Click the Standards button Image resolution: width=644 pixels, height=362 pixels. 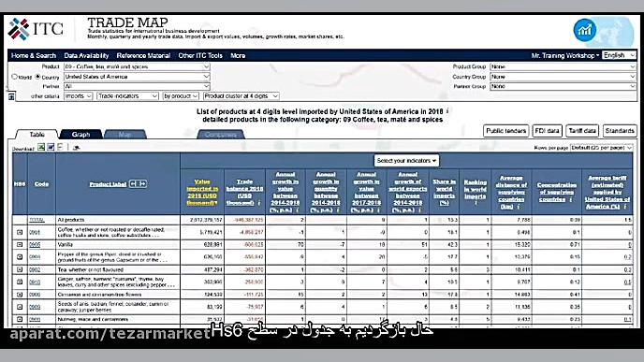click(x=620, y=131)
